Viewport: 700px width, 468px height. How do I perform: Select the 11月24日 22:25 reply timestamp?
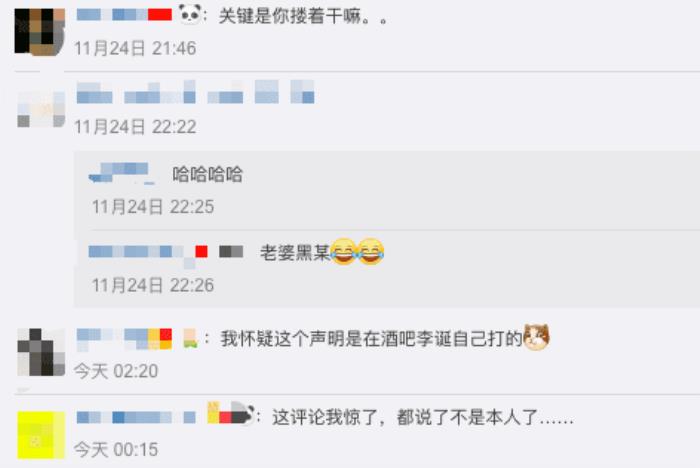153,207
